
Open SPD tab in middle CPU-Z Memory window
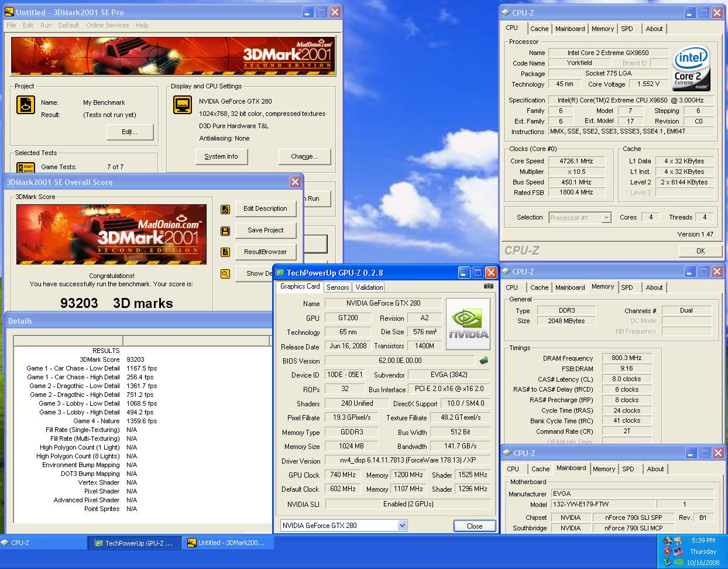click(x=627, y=287)
